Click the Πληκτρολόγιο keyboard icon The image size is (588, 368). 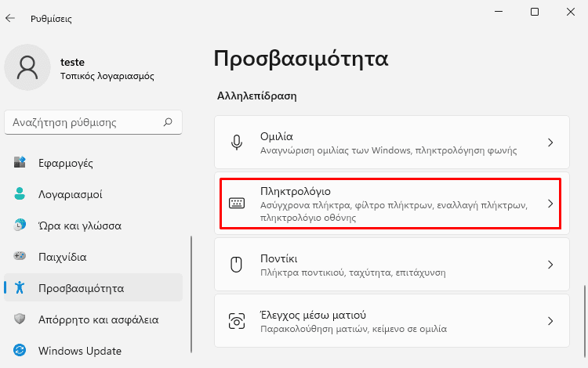click(237, 204)
